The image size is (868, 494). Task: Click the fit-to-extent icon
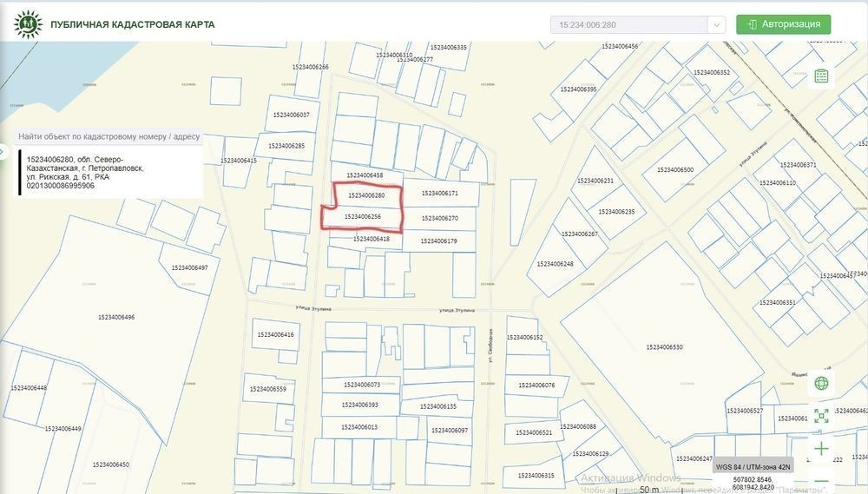(x=821, y=415)
